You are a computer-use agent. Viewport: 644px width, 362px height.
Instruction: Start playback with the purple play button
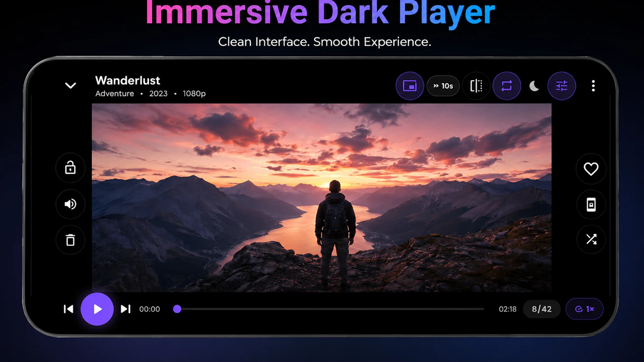97,309
